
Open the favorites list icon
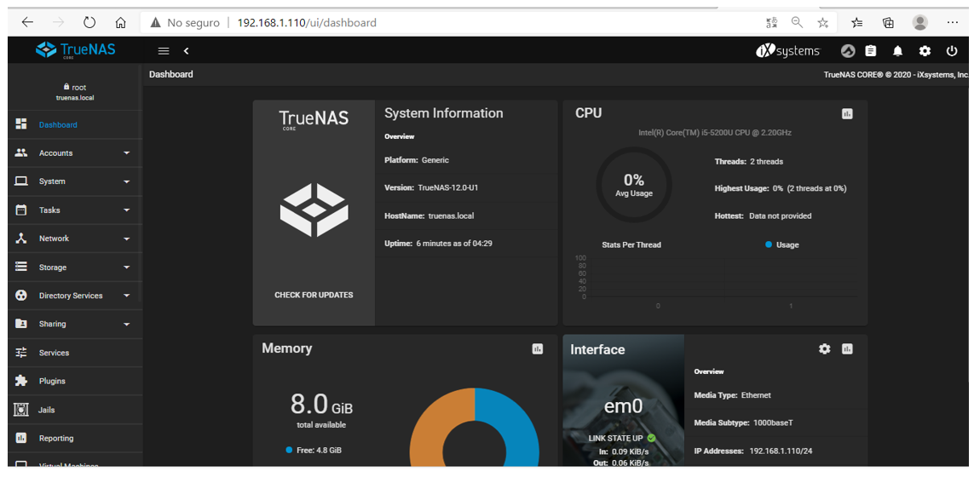[857, 22]
